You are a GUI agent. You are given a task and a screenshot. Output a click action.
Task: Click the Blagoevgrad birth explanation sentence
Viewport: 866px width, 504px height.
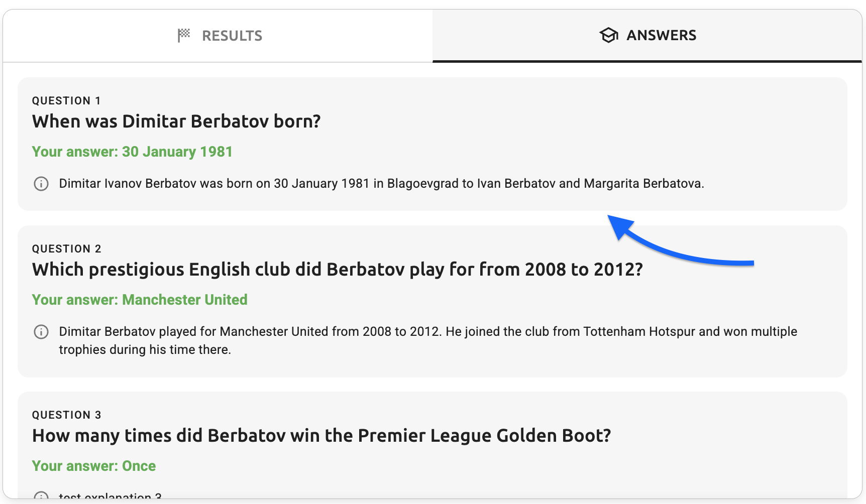click(381, 184)
